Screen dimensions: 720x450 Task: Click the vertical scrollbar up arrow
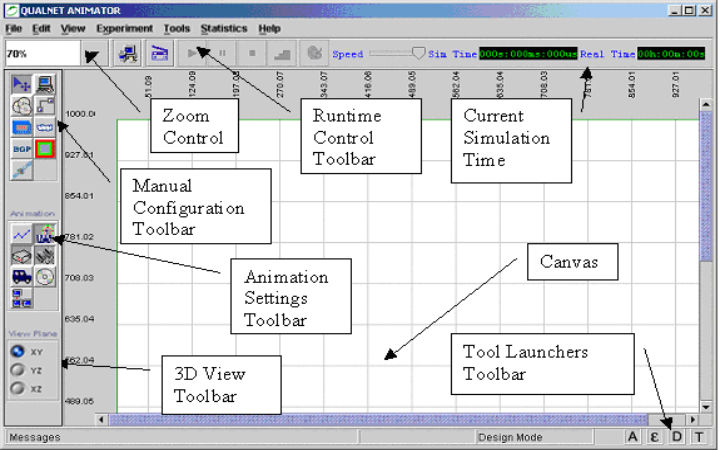click(706, 105)
